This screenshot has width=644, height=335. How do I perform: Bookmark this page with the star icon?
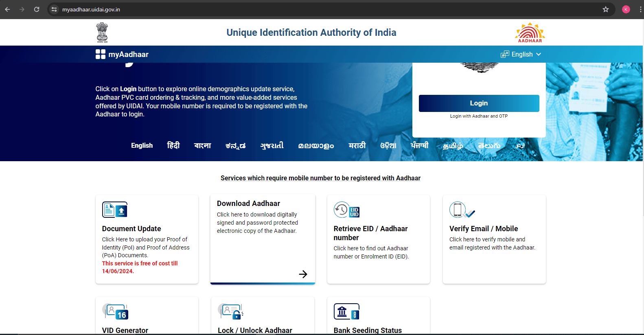[605, 9]
